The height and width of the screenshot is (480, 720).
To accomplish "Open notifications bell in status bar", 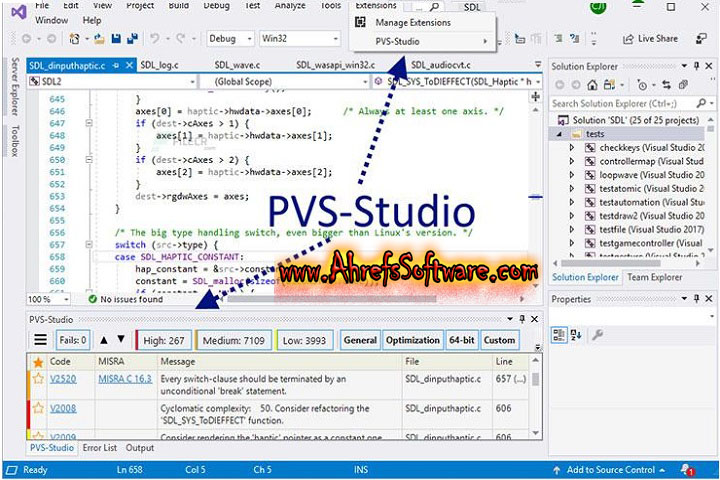I will point(689,469).
